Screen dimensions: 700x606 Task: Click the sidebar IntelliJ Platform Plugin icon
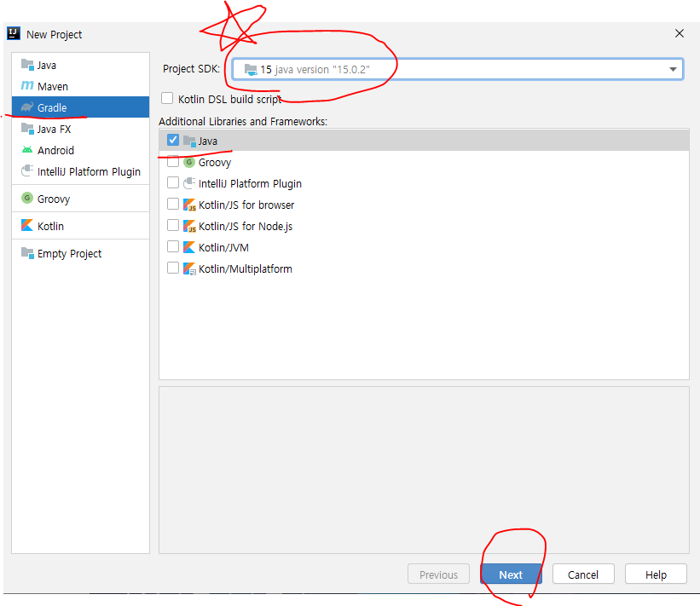coord(27,171)
